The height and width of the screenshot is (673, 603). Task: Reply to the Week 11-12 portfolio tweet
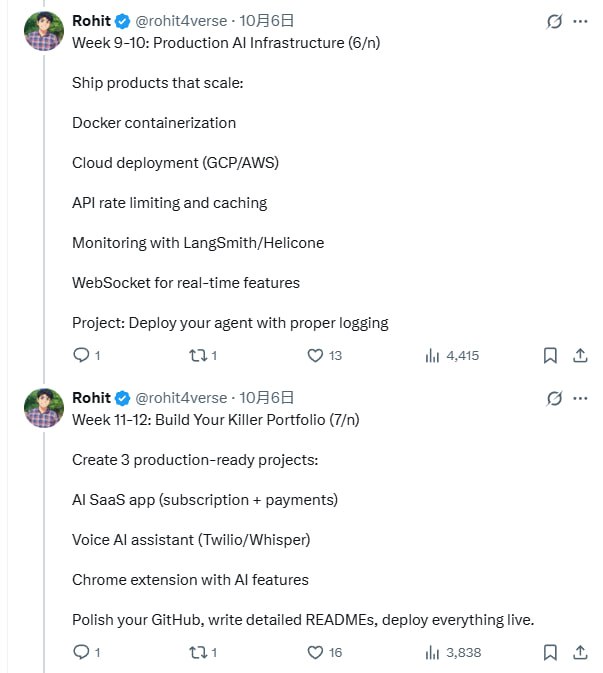tap(82, 652)
